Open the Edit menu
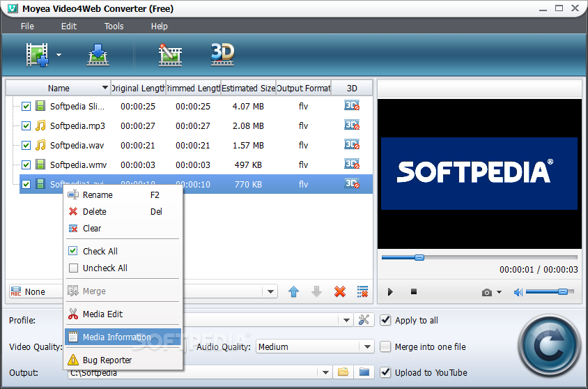This screenshot has width=588, height=389. coord(69,26)
